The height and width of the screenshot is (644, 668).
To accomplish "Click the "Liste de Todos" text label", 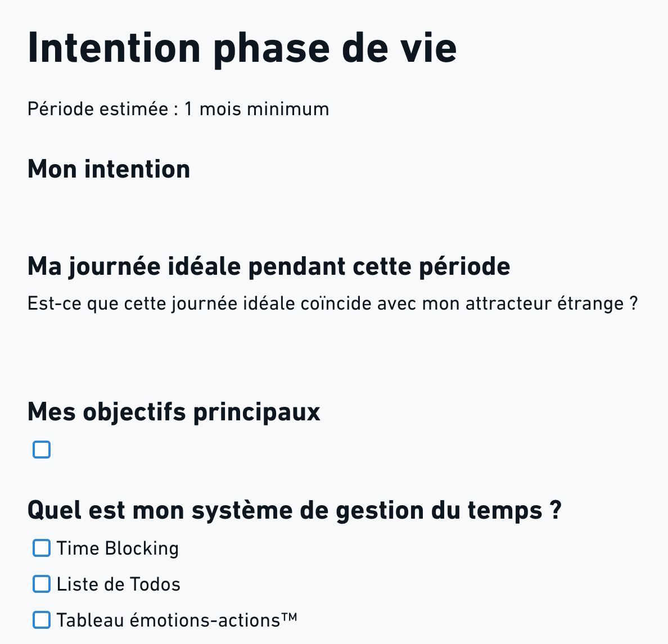I will pyautogui.click(x=119, y=584).
